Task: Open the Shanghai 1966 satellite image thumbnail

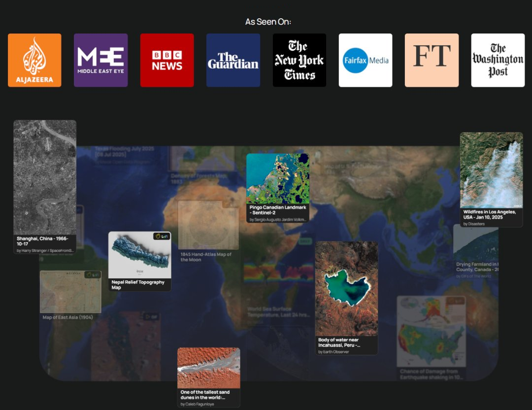Action: pyautogui.click(x=45, y=177)
